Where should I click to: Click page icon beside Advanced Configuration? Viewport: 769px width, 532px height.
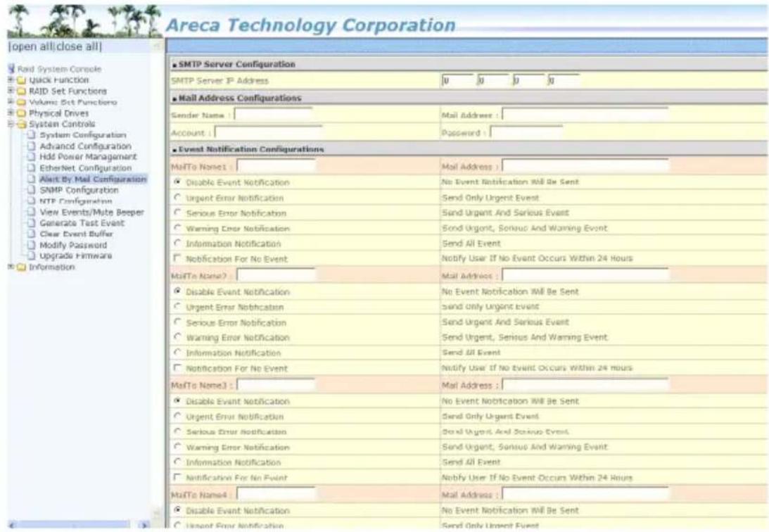coord(32,146)
